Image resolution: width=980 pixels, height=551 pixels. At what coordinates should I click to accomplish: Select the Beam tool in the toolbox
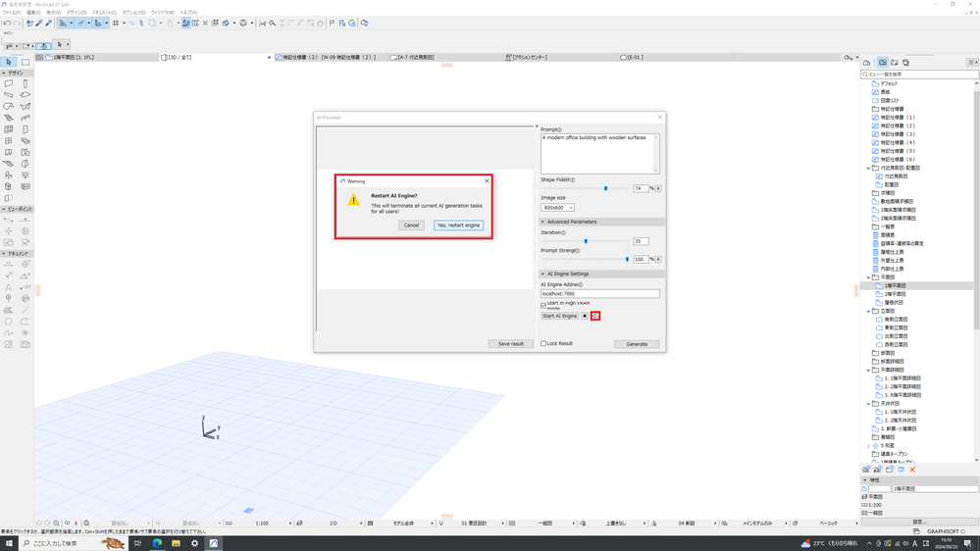click(x=9, y=95)
